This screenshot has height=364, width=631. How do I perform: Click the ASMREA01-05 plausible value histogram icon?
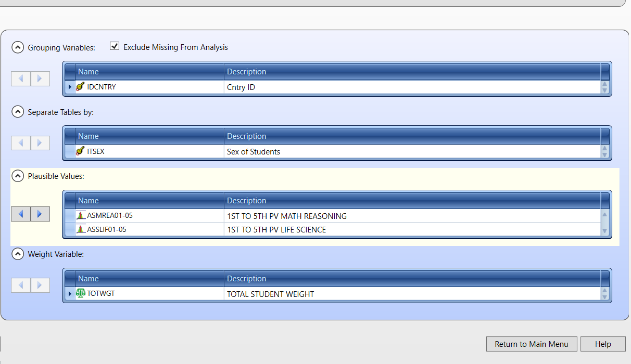pyautogui.click(x=81, y=215)
